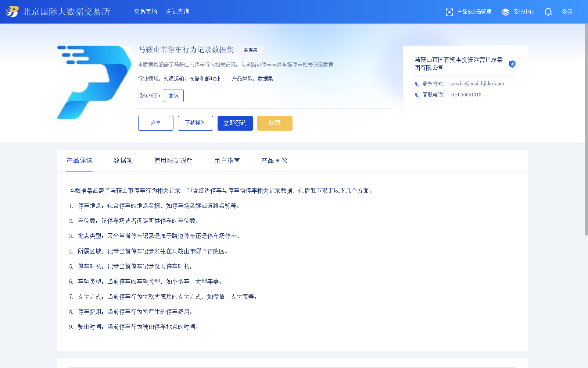
Task: Open the 使用限制说明 tab
Action: [173, 161]
